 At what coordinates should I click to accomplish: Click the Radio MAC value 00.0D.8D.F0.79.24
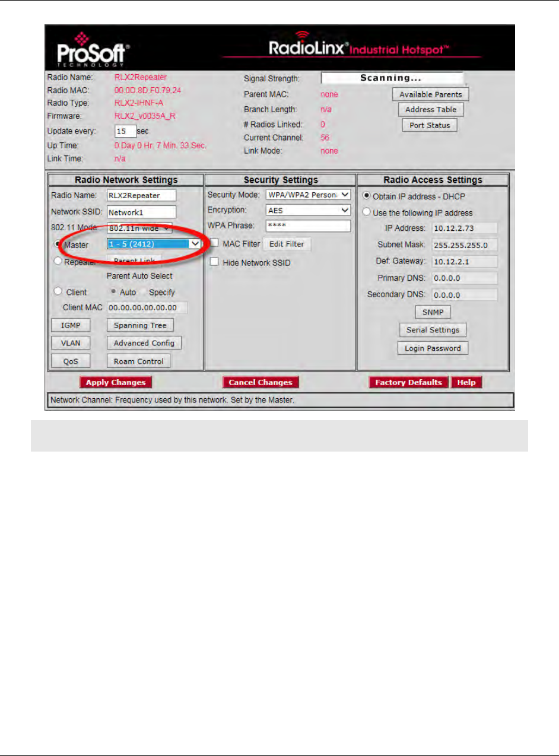pyautogui.click(x=148, y=91)
